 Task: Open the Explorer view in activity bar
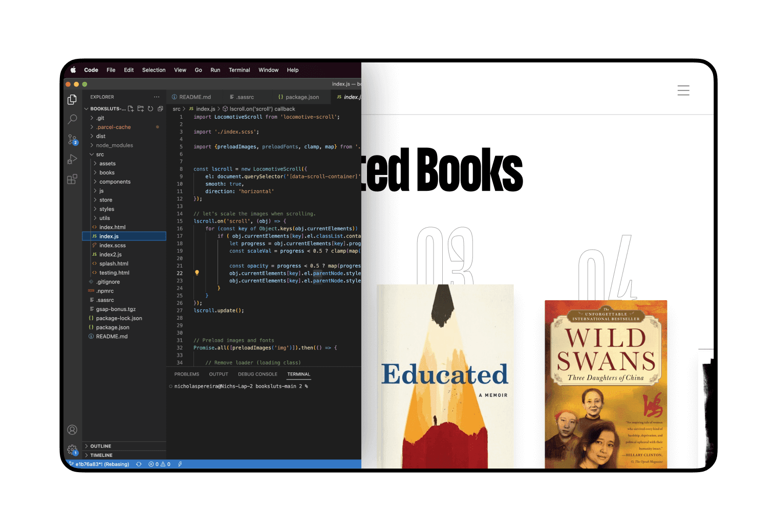coord(72,100)
